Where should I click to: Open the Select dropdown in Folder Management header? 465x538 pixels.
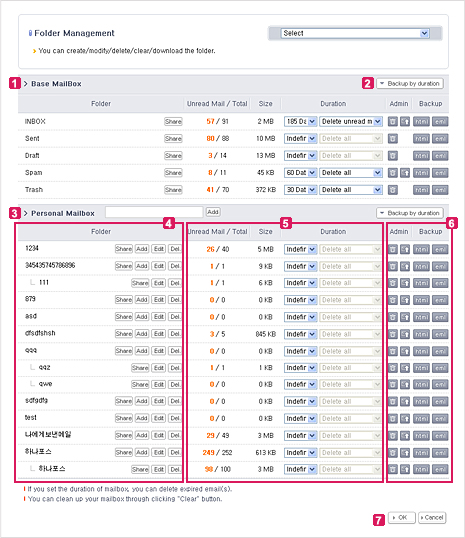coord(355,33)
